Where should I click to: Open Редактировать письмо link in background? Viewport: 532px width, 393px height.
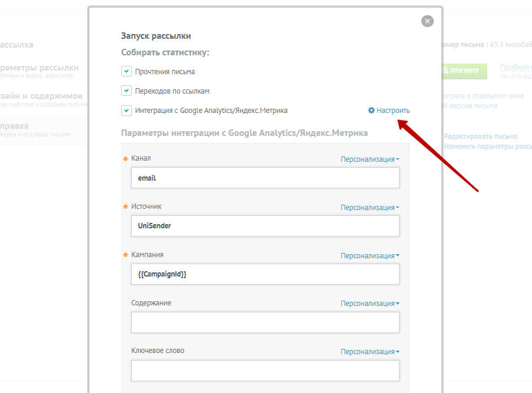481,136
